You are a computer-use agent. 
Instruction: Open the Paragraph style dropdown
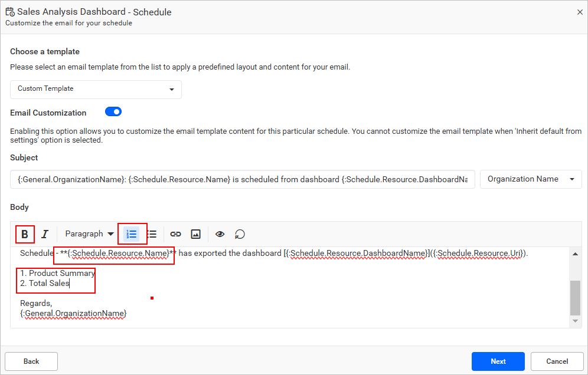pos(90,234)
